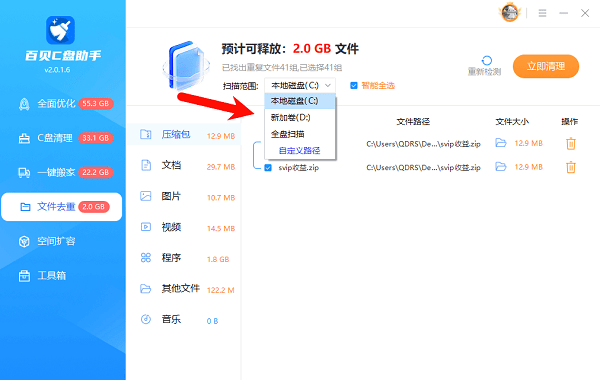Select the 程序 category label

pos(171,258)
